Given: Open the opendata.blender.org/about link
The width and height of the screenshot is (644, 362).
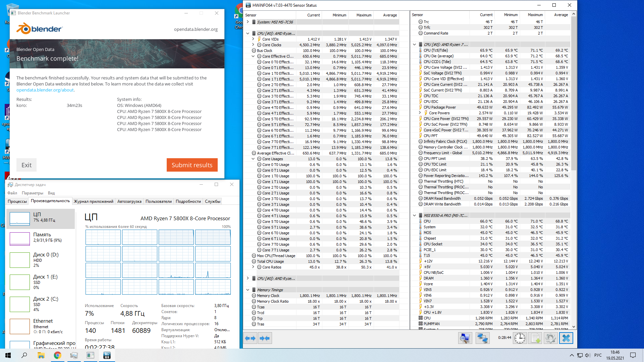Looking at the screenshot, I should coord(45,90).
